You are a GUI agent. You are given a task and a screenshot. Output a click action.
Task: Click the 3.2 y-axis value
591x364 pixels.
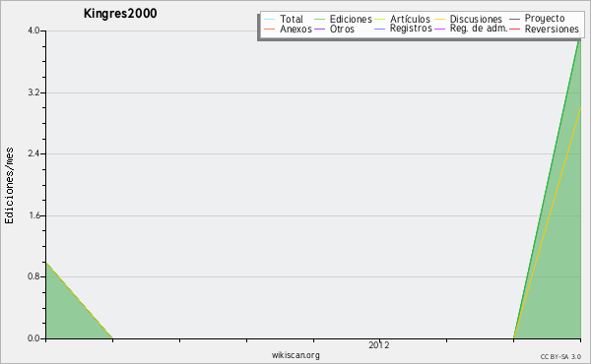pos(33,92)
